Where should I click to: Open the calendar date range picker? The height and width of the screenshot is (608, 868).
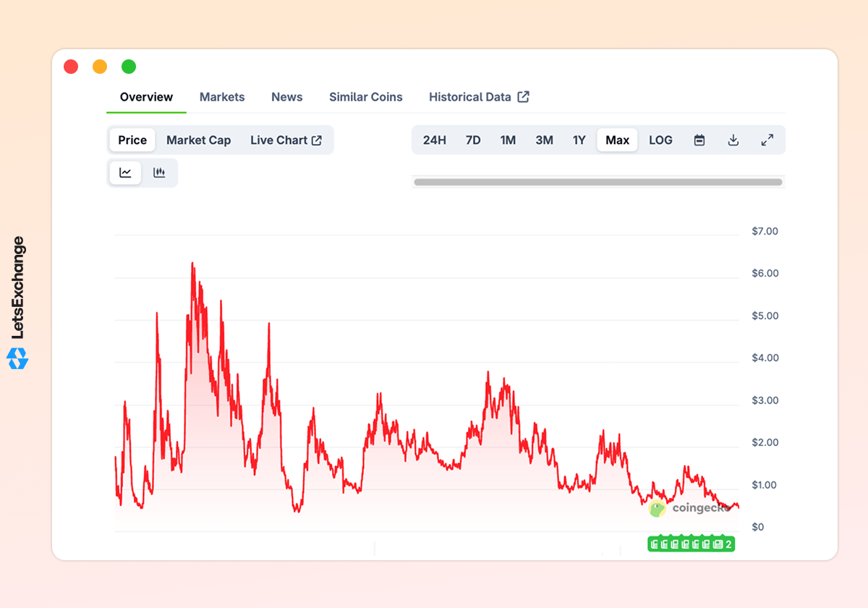tap(699, 140)
